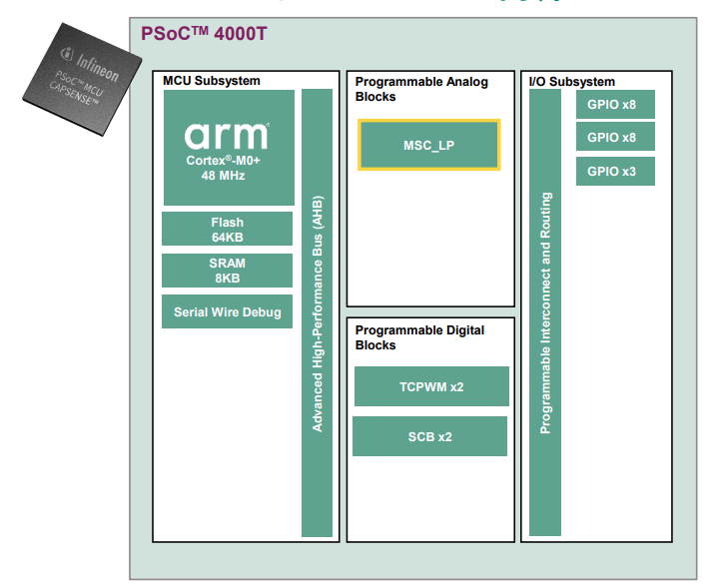Click the topmost GPIO x8 block
Viewport: 718px width, 588px height.
pos(611,105)
